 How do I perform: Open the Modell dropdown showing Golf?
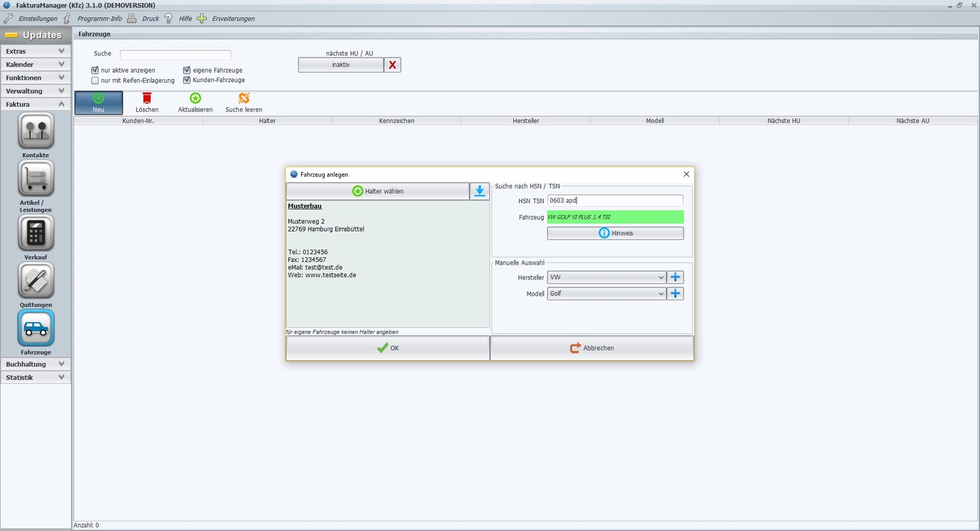[606, 294]
